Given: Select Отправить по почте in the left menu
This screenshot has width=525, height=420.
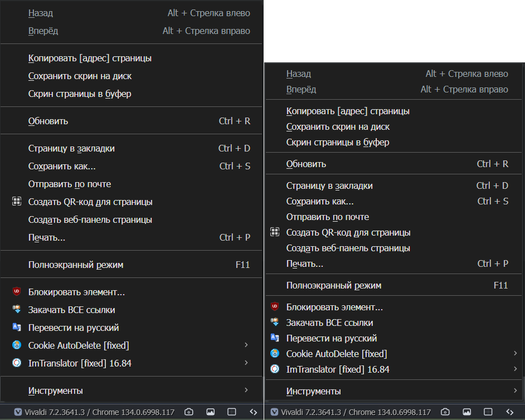Looking at the screenshot, I should tap(132, 184).
